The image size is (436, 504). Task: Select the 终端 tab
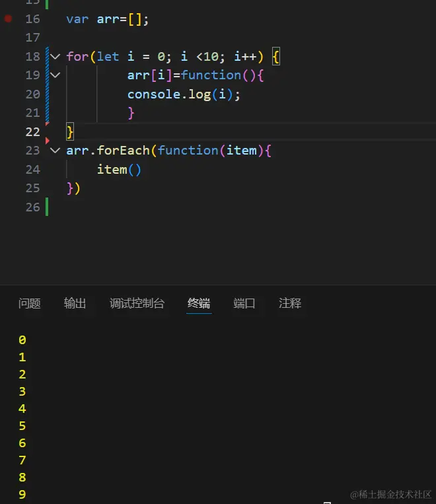[x=199, y=303]
